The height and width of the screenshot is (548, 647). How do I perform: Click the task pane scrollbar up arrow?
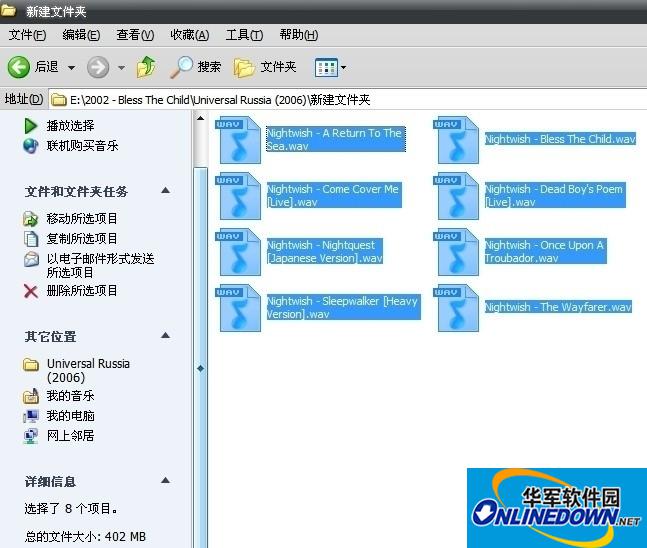(201, 118)
